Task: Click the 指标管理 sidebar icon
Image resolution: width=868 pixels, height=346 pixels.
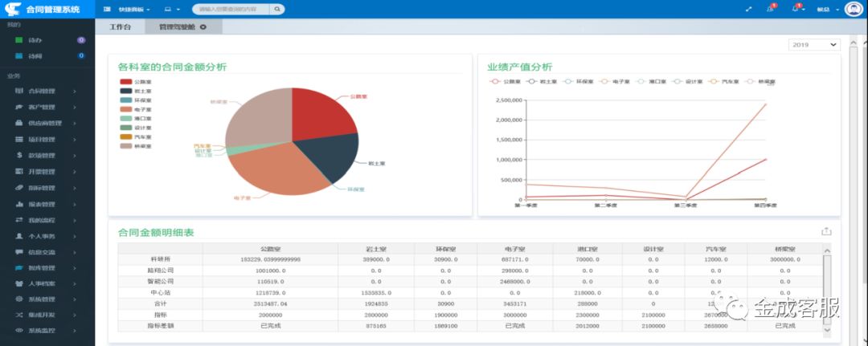Action: point(18,188)
